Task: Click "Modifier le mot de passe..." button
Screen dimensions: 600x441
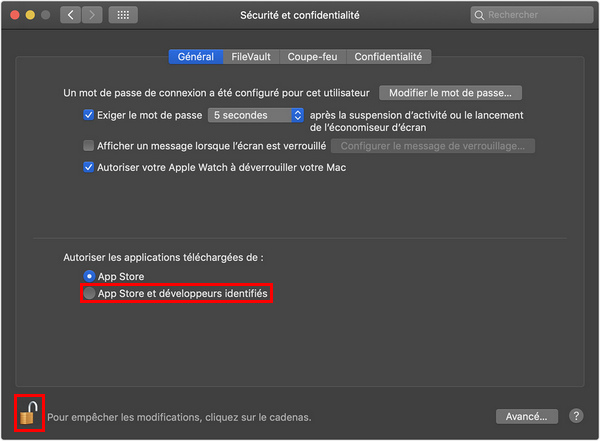Action: tap(450, 93)
